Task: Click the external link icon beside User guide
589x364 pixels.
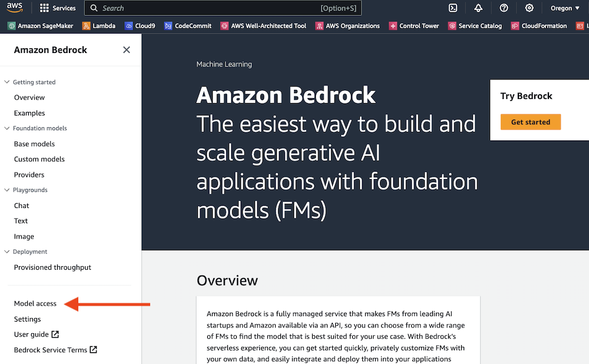Action: 55,335
